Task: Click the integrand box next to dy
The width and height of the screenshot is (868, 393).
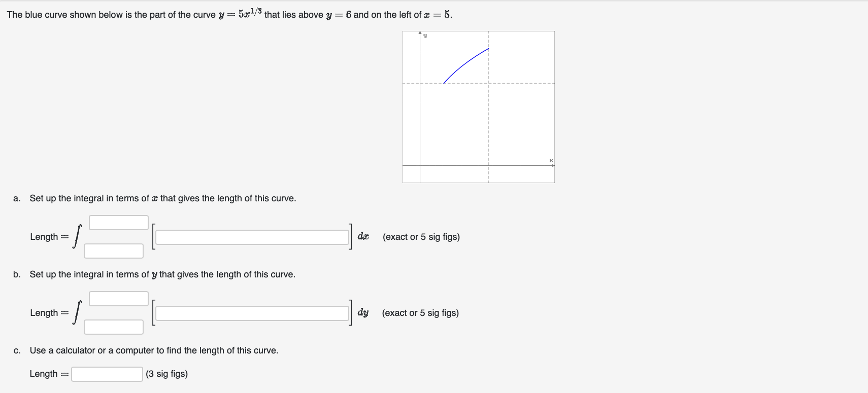Action: point(252,313)
